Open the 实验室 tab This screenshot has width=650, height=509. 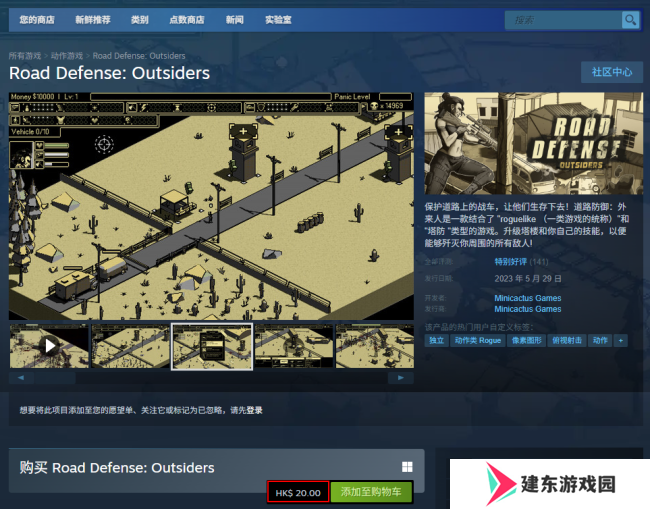click(x=278, y=19)
